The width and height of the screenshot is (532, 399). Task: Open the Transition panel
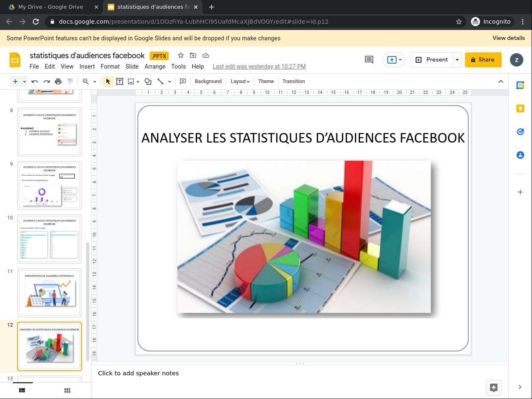click(293, 81)
